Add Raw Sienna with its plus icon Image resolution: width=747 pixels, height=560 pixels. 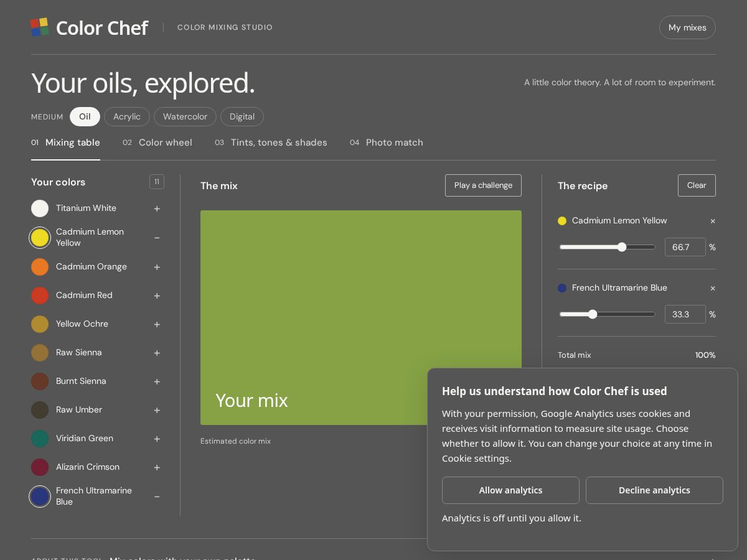point(157,353)
